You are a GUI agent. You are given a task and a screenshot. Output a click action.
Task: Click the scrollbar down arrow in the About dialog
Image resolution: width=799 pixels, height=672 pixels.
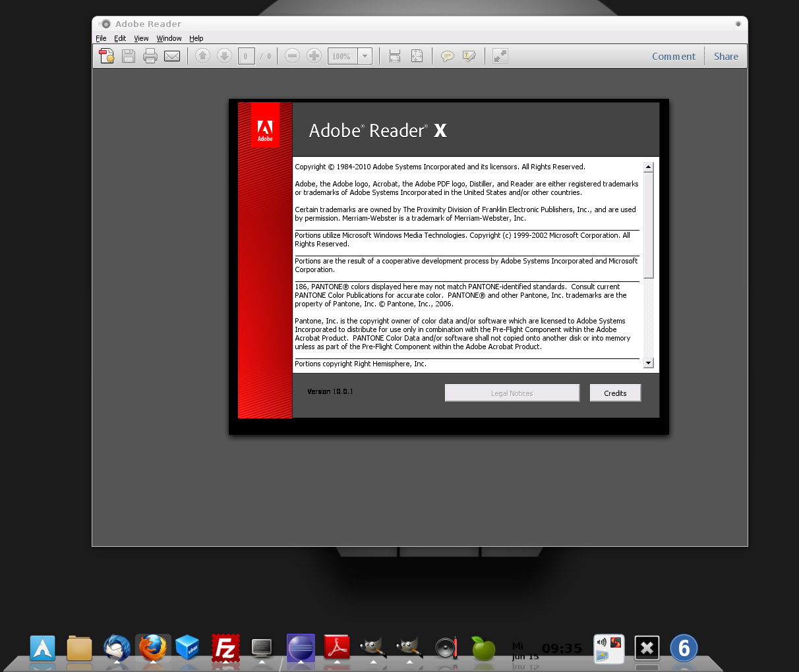pyautogui.click(x=648, y=362)
